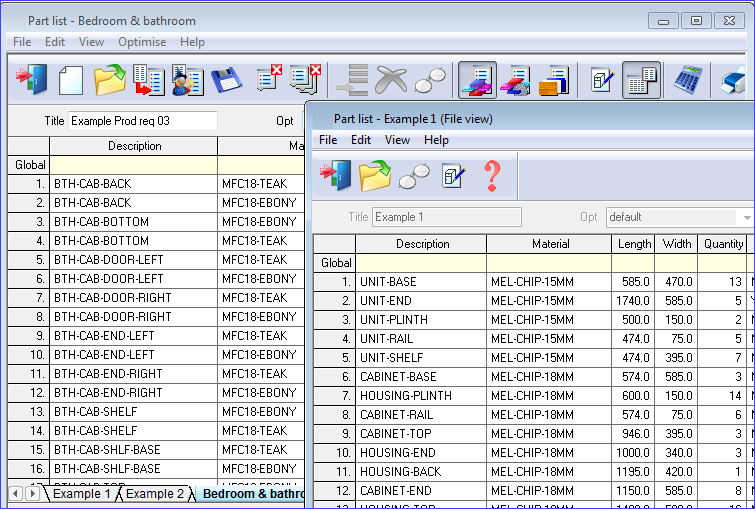The width and height of the screenshot is (755, 509).
Task: Create a new blank part list
Action: point(71,80)
